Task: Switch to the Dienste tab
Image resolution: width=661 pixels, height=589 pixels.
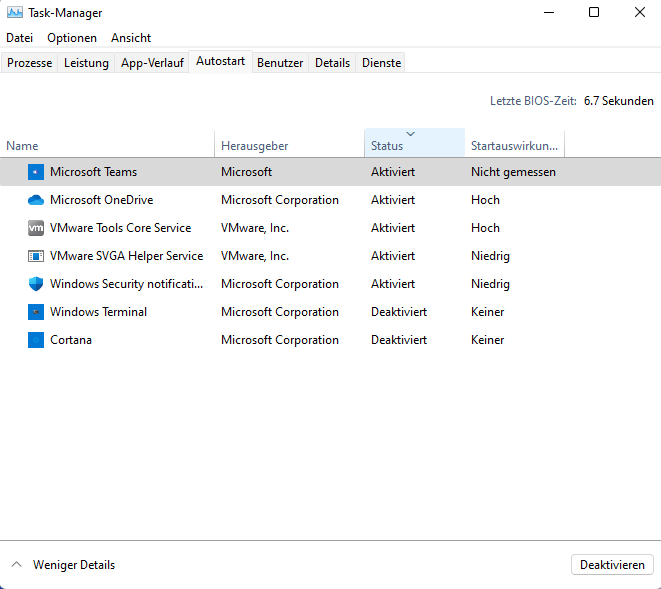Action: pos(381,63)
